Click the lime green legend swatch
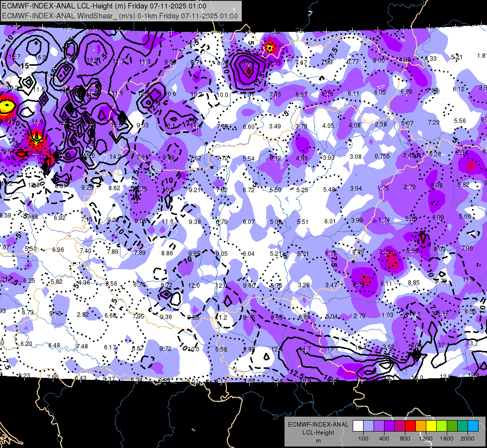This screenshot has height=448, width=487. 442,426
